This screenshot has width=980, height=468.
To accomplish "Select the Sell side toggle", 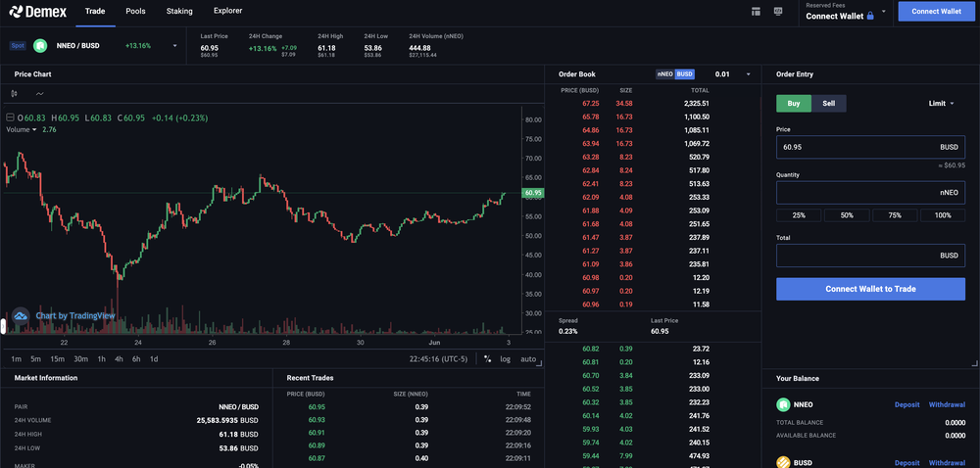I will [x=829, y=104].
